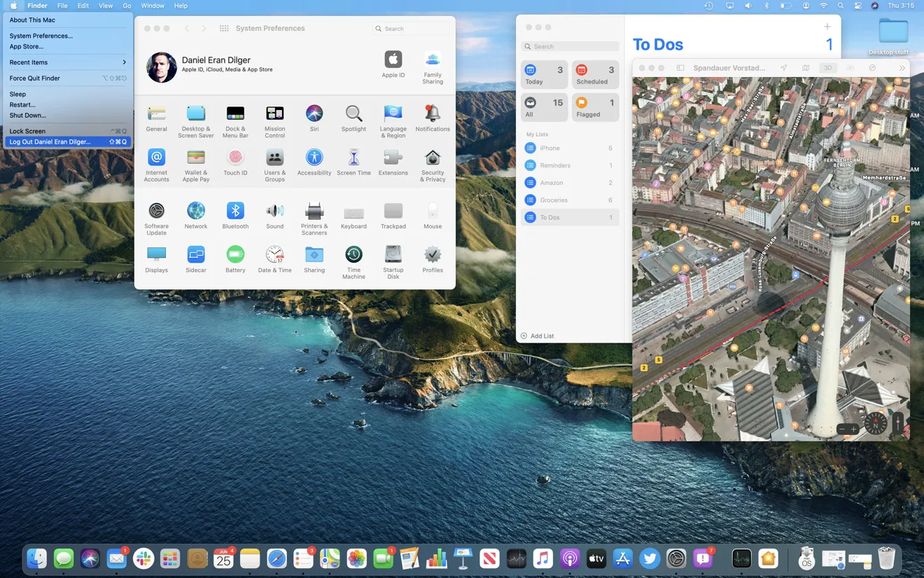Launch Podcasts from the Dock

click(x=570, y=558)
